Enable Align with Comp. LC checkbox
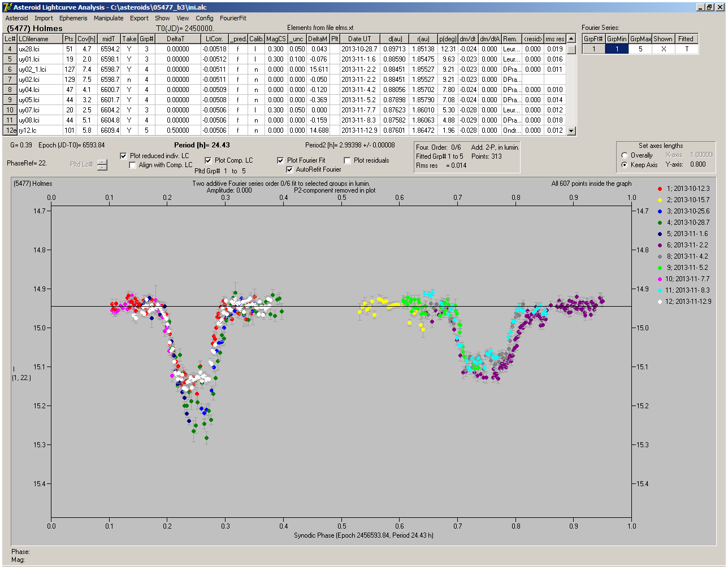Image resolution: width=728 pixels, height=567 pixels. 133,165
